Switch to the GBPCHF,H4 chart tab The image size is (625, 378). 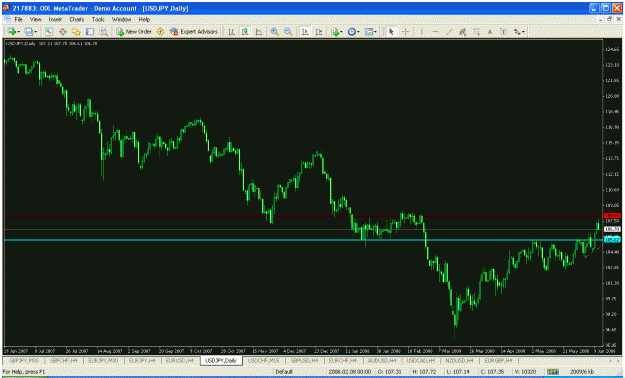click(x=64, y=360)
